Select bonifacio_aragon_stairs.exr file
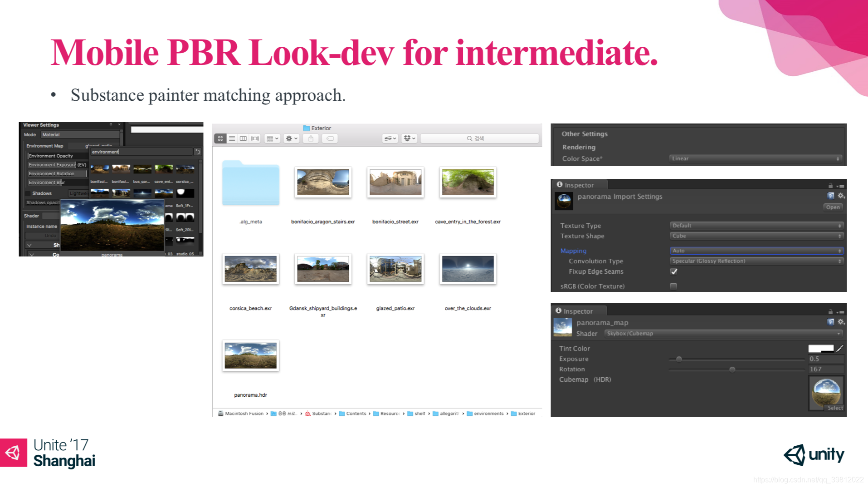868x488 pixels. [323, 182]
